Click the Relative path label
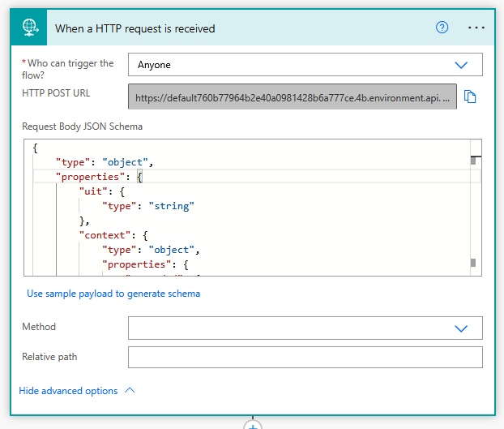Screen dimensions: 504x429 tap(49, 357)
